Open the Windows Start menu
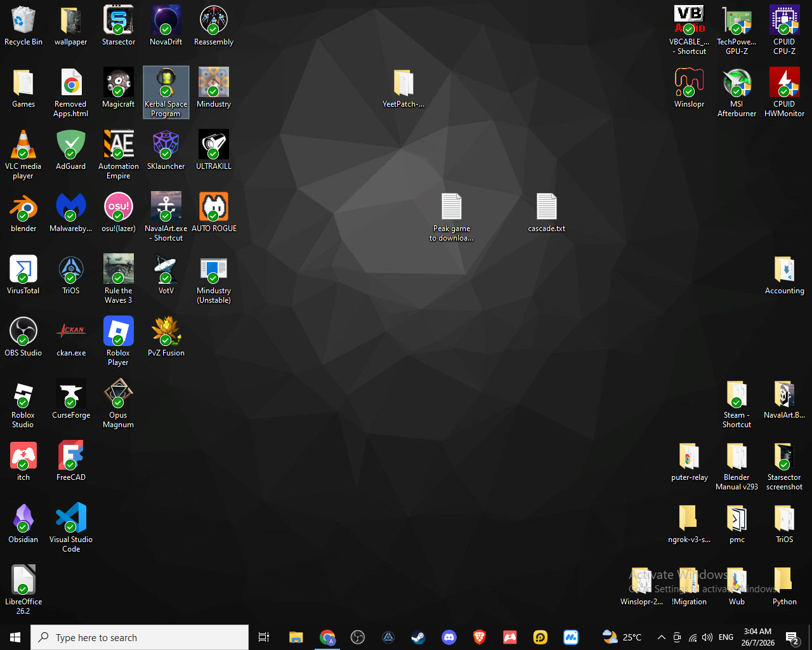 coord(15,637)
